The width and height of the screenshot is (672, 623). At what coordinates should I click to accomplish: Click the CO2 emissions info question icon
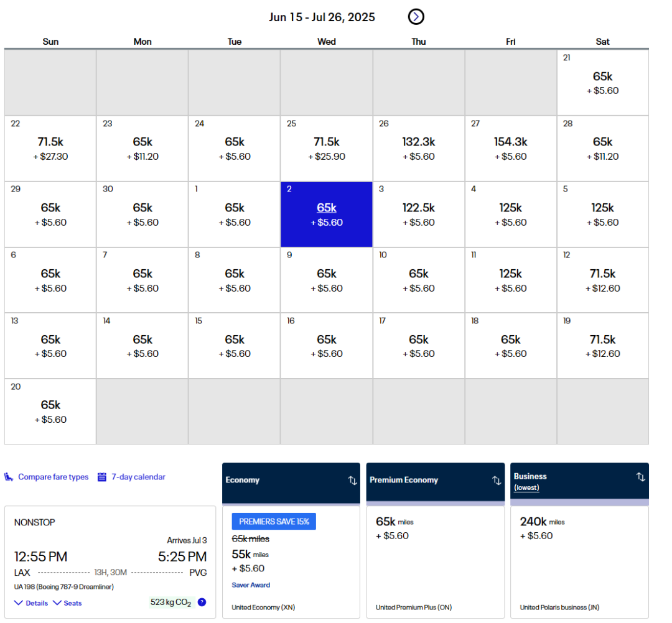tap(202, 602)
